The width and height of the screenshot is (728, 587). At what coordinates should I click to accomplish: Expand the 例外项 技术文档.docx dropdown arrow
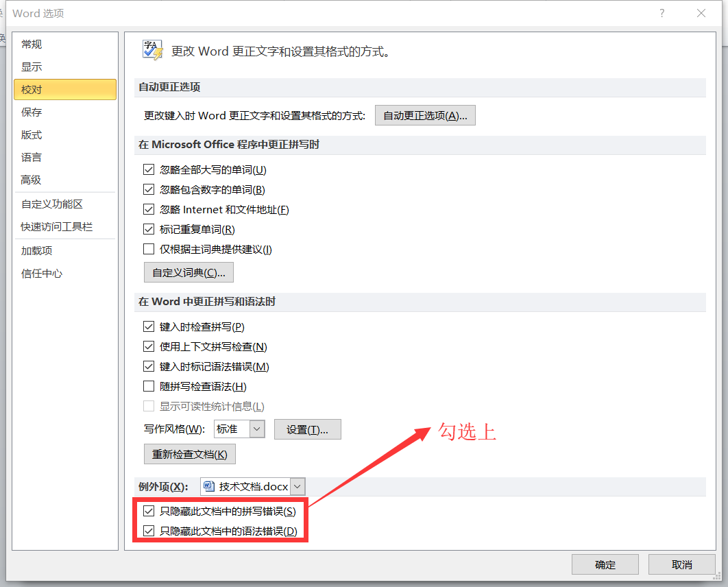(298, 487)
